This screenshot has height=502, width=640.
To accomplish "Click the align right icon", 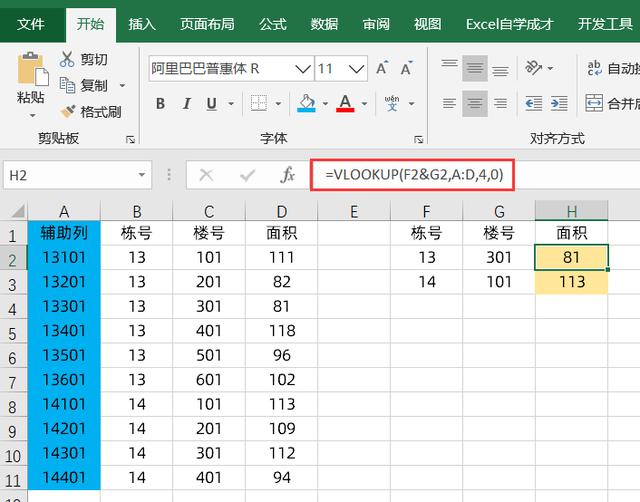I will (x=500, y=103).
